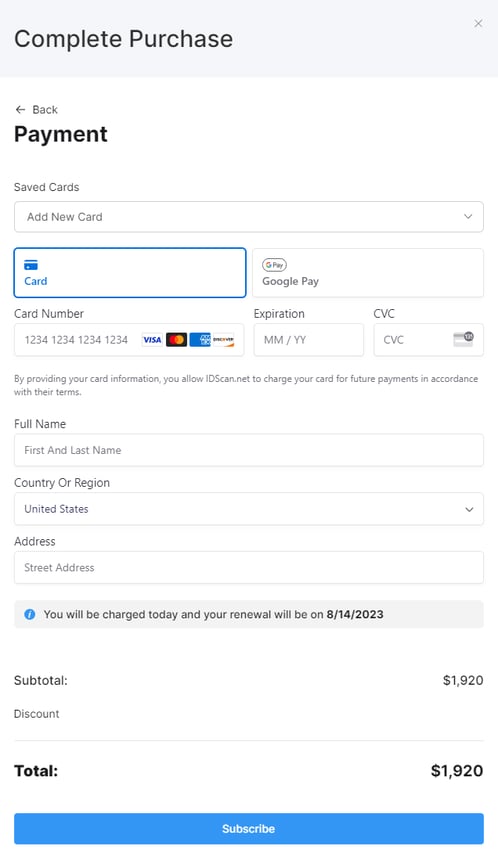
Task: Open the Saved Cards dropdown
Action: [x=249, y=217]
